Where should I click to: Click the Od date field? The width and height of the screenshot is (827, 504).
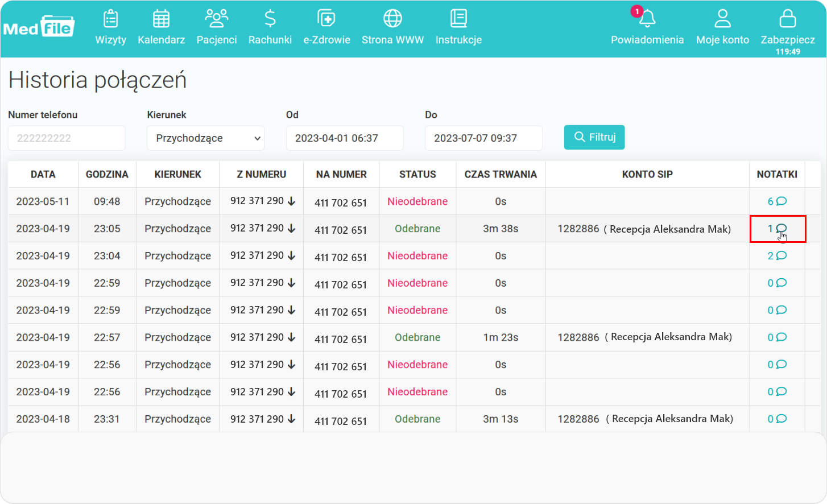click(x=345, y=138)
